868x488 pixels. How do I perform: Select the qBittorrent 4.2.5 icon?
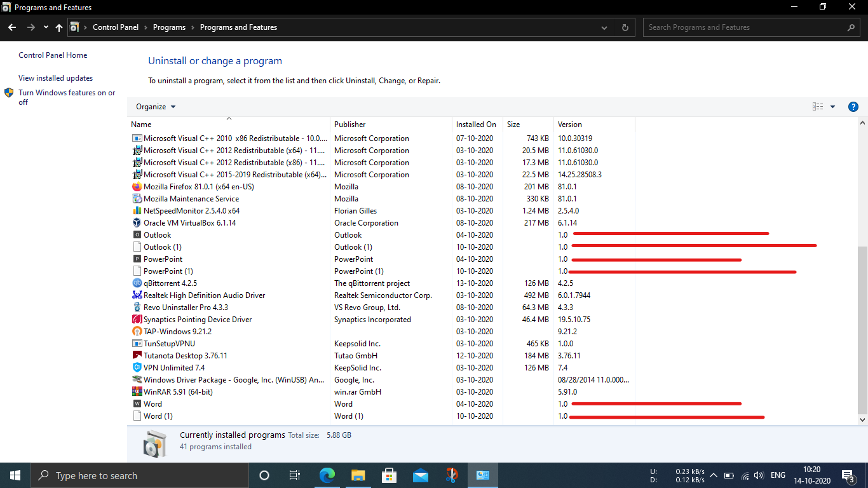[137, 283]
